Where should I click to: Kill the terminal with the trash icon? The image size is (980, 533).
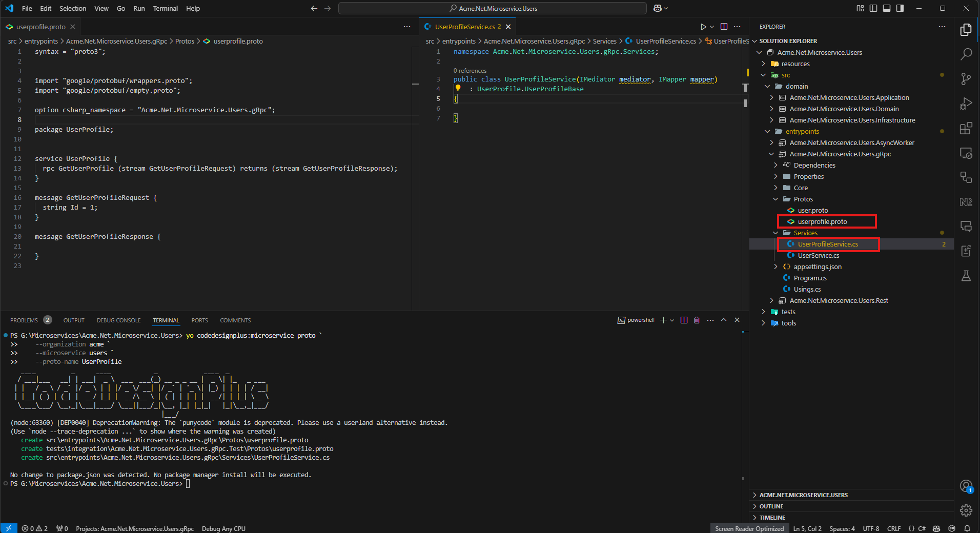(x=697, y=320)
